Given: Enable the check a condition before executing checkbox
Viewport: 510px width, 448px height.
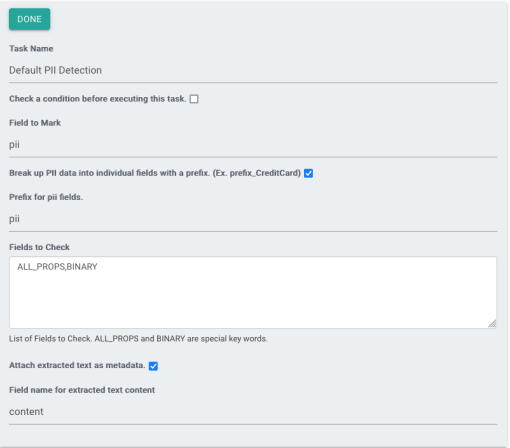Looking at the screenshot, I should point(194,99).
